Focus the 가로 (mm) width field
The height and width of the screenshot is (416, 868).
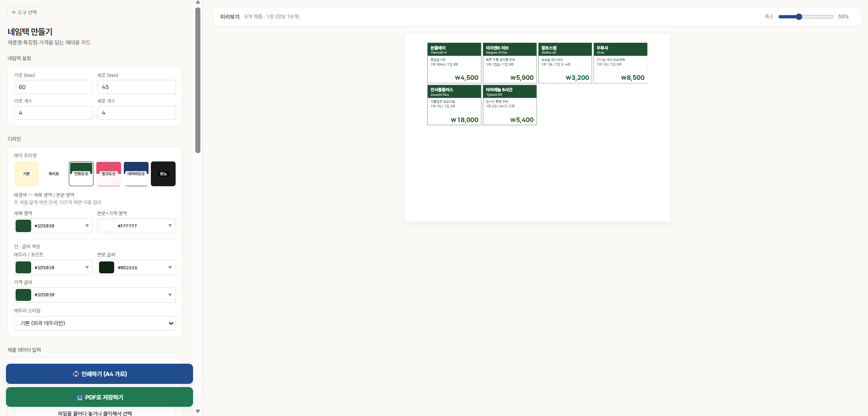(54, 87)
